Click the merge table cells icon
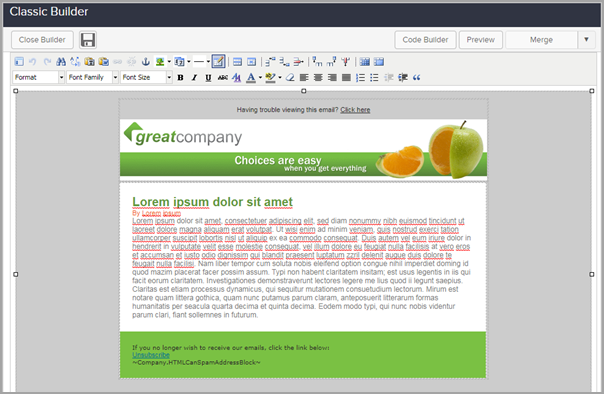Viewport: 604px width, 394px height. click(379, 62)
